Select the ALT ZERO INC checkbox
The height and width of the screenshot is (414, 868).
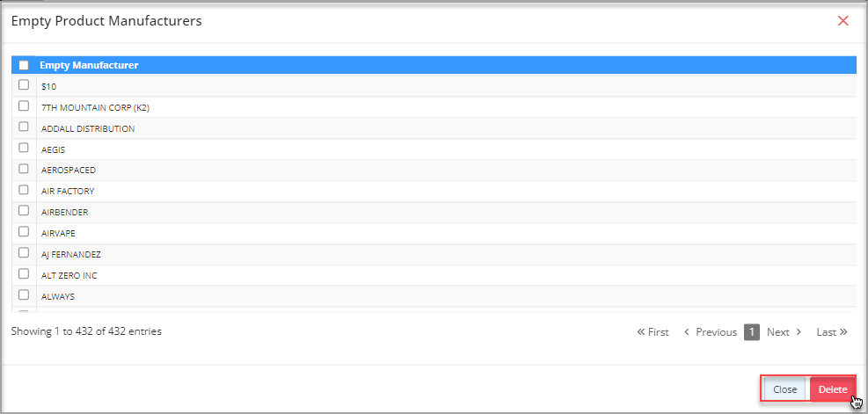[x=24, y=273]
